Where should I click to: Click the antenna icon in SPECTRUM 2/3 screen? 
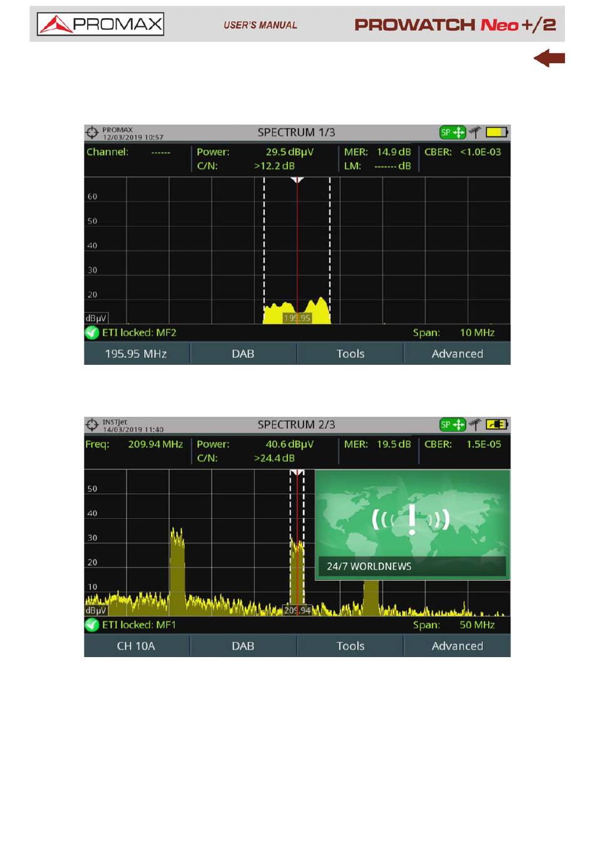click(x=475, y=424)
